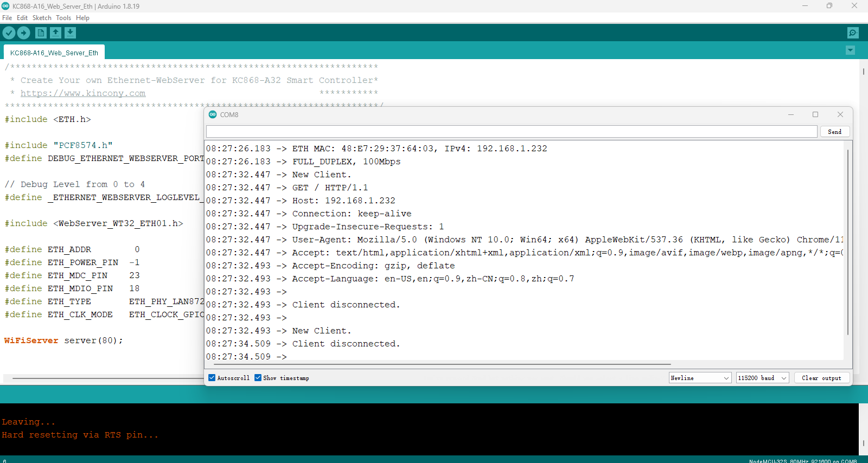Click the Verify sketch checkmark icon

pyautogui.click(x=9, y=33)
